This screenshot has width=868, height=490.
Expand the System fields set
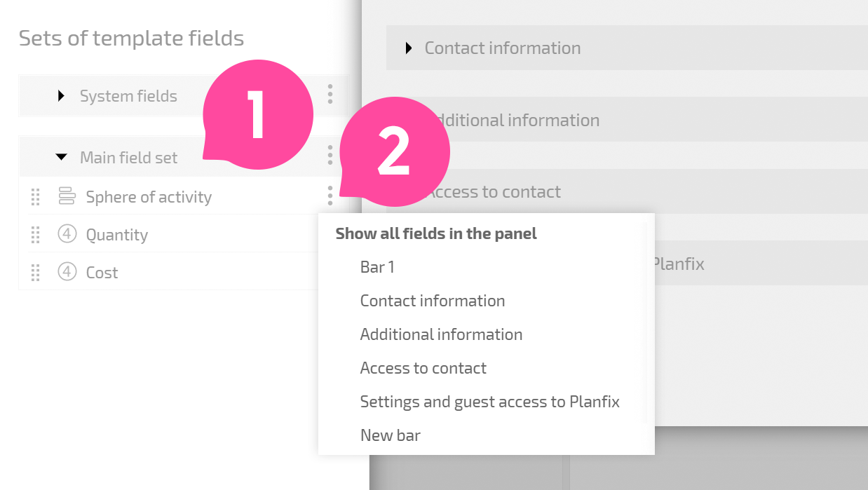point(61,95)
